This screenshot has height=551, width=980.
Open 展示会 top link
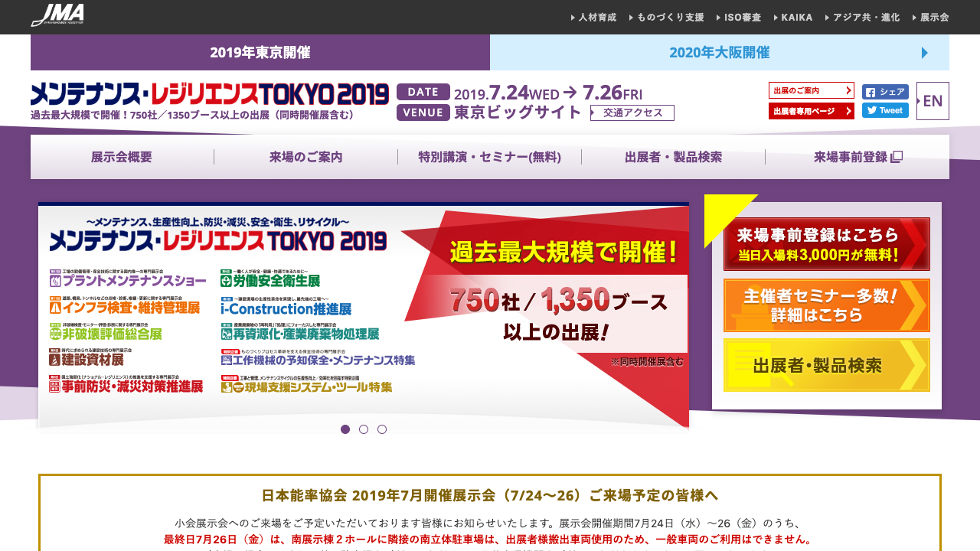tap(930, 17)
